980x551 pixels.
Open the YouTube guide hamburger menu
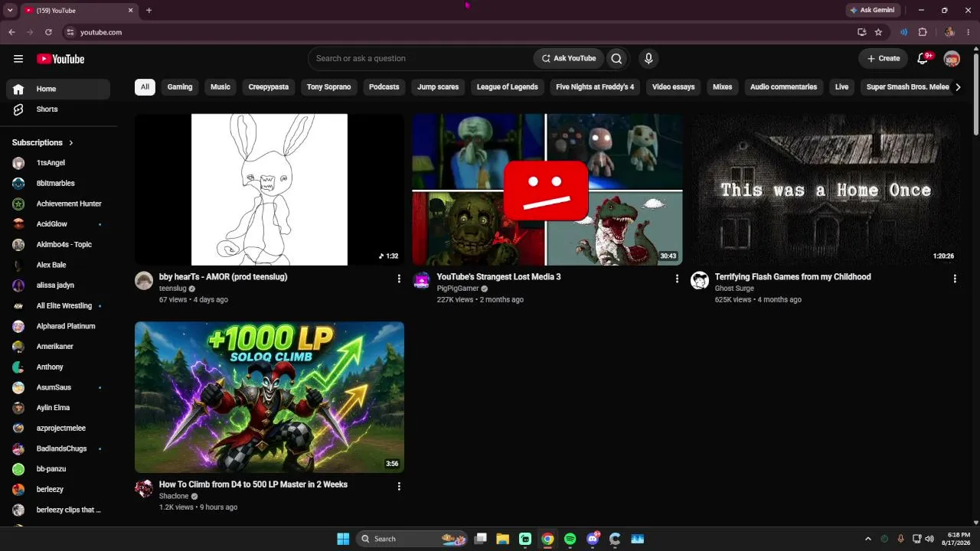point(18,59)
